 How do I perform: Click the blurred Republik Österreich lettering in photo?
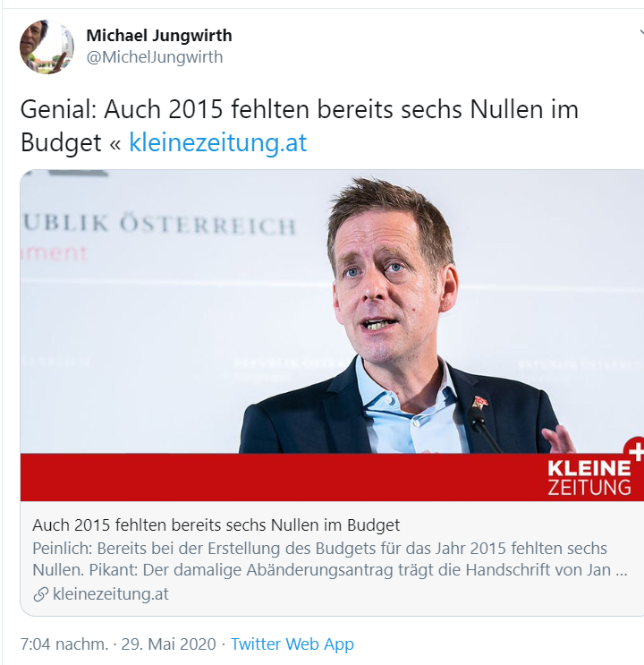pyautogui.click(x=159, y=225)
